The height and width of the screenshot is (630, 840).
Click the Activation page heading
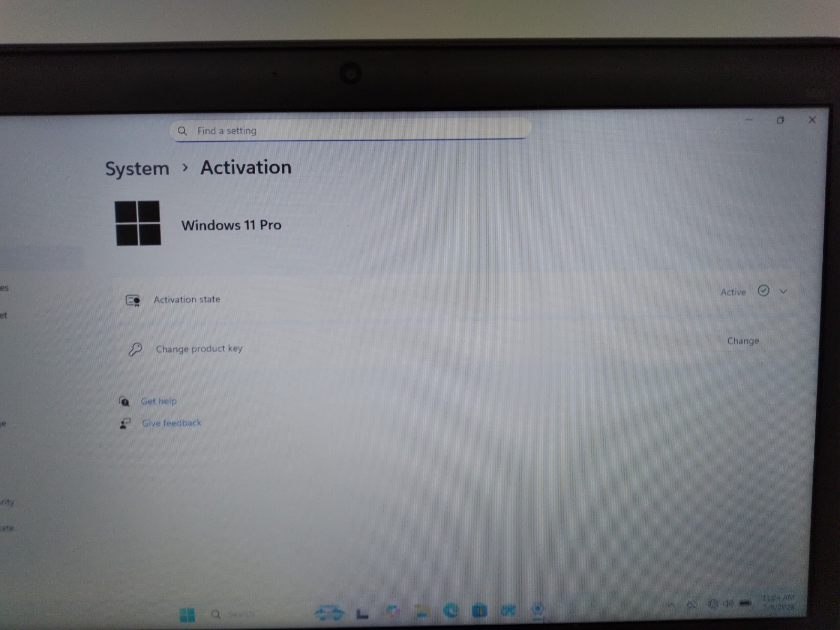(246, 167)
